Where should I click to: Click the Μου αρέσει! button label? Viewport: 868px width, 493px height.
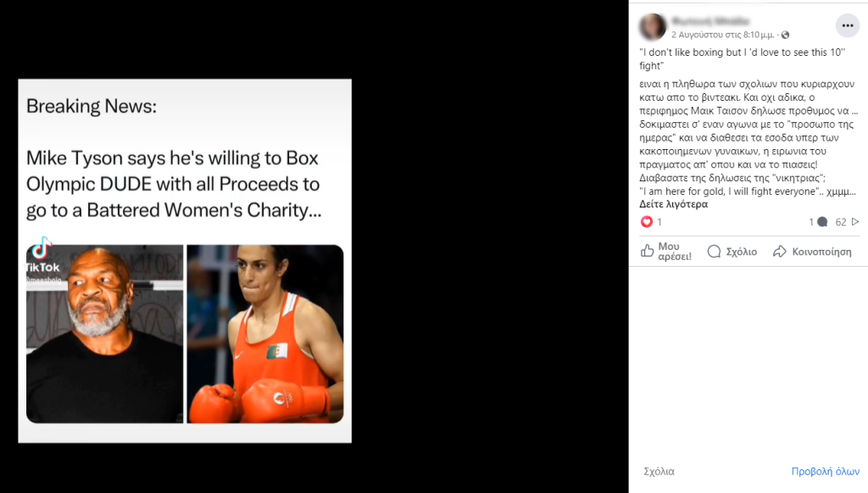pyautogui.click(x=674, y=252)
